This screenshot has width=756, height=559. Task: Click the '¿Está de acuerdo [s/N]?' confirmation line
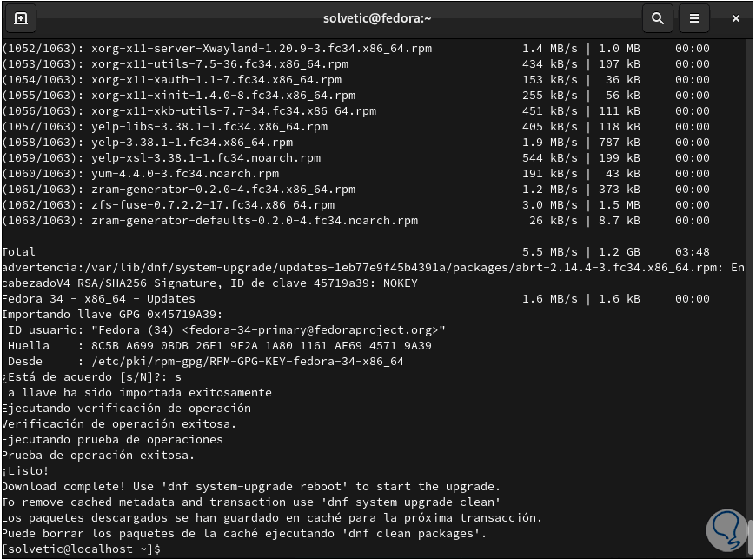click(x=91, y=377)
